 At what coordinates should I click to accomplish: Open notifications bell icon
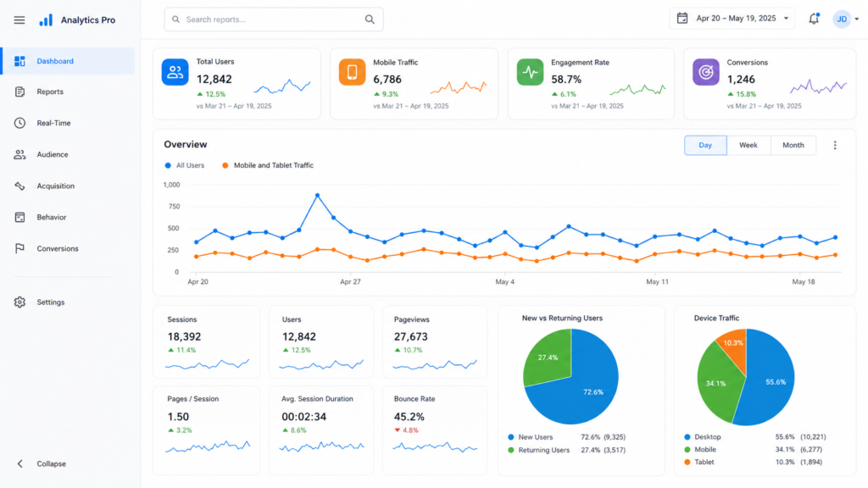tap(814, 19)
